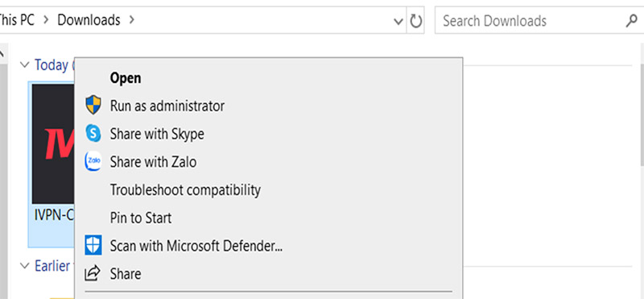Image resolution: width=644 pixels, height=299 pixels.
Task: Click the Skype icon in context menu
Action: (93, 133)
